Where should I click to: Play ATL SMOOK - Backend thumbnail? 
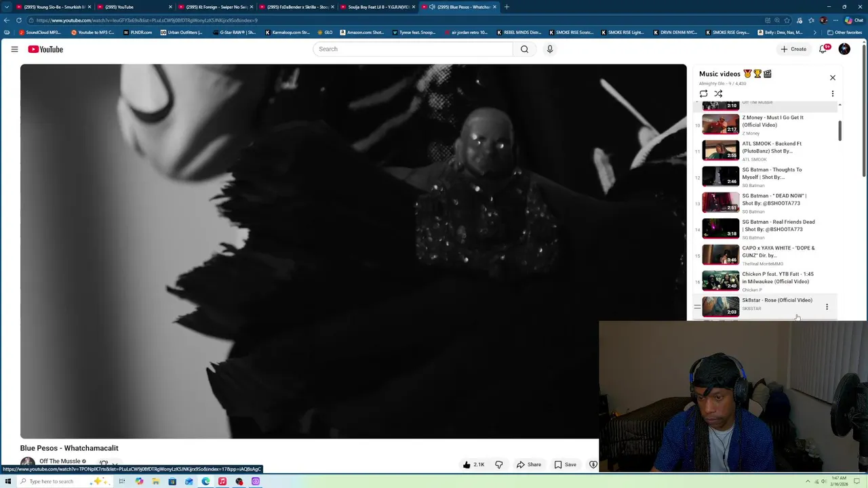point(720,150)
